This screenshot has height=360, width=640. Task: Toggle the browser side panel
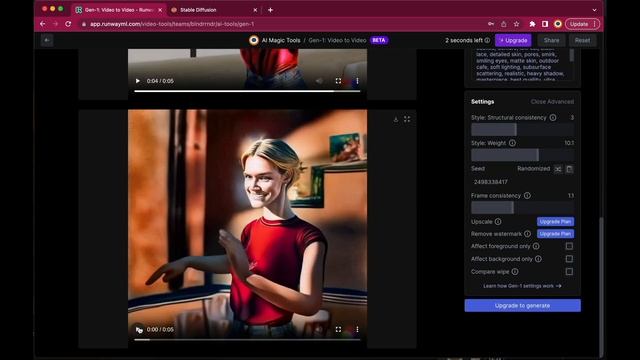point(545,24)
